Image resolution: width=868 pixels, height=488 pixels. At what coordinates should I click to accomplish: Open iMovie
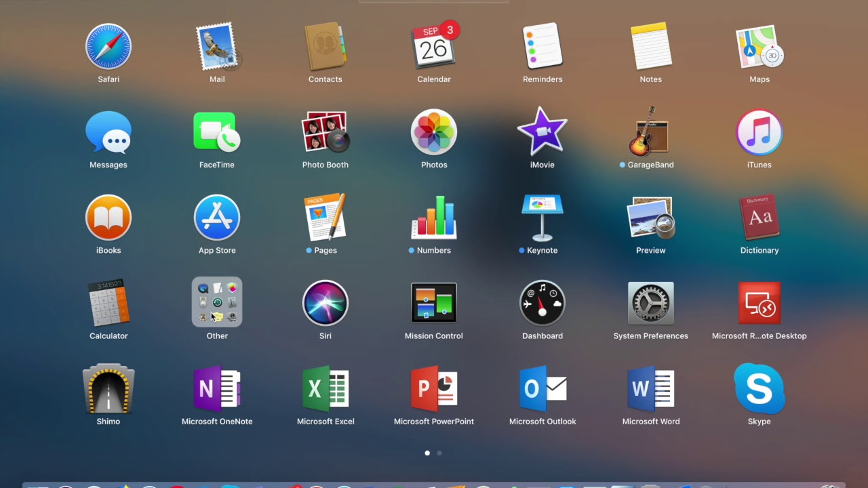pyautogui.click(x=542, y=131)
